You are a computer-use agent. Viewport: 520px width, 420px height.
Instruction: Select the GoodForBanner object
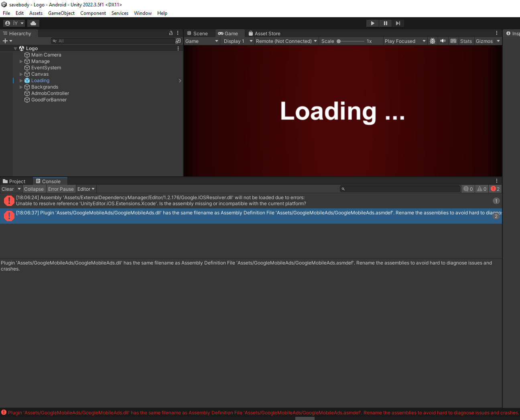(49, 100)
